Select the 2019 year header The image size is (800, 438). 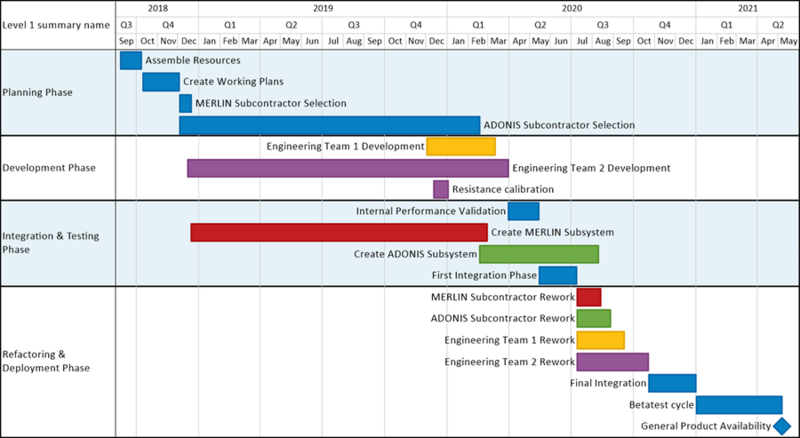pos(323,8)
